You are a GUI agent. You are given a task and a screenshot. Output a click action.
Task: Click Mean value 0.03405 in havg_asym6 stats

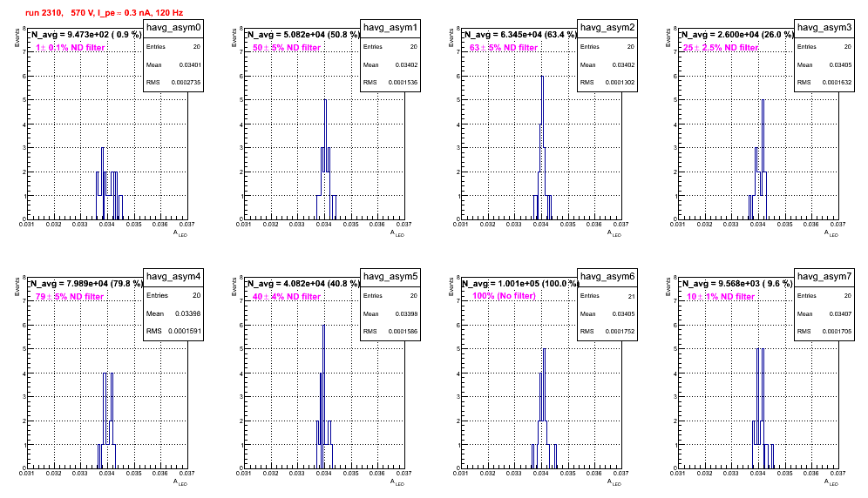[624, 313]
